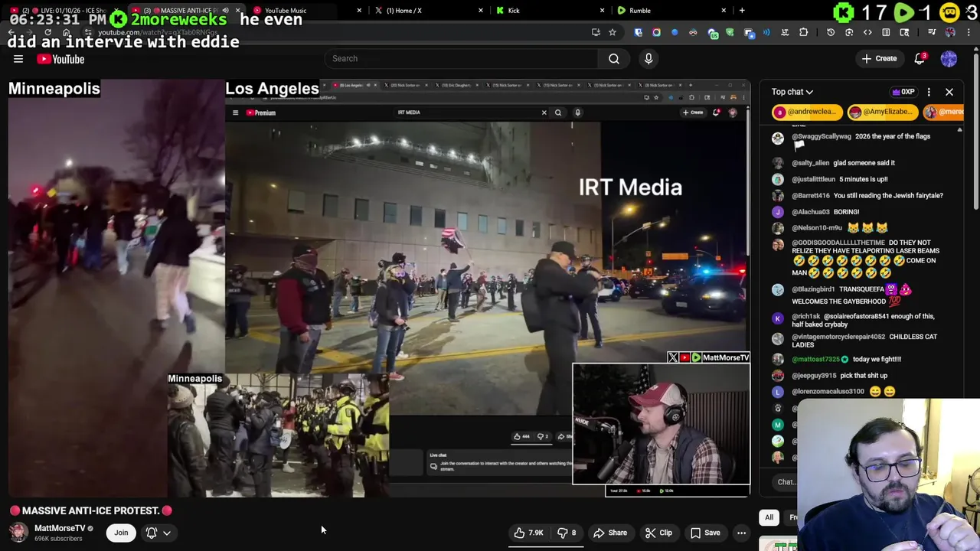Close the live chat panel
The height and width of the screenshot is (551, 980).
pyautogui.click(x=949, y=92)
